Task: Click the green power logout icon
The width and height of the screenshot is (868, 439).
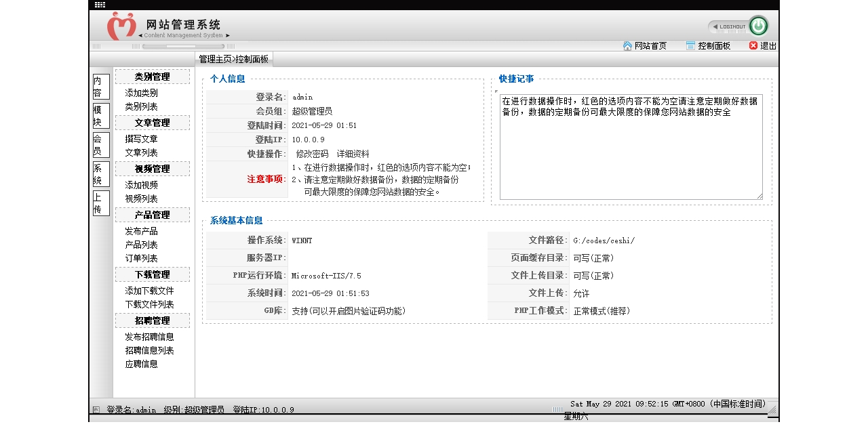Action: (x=758, y=26)
